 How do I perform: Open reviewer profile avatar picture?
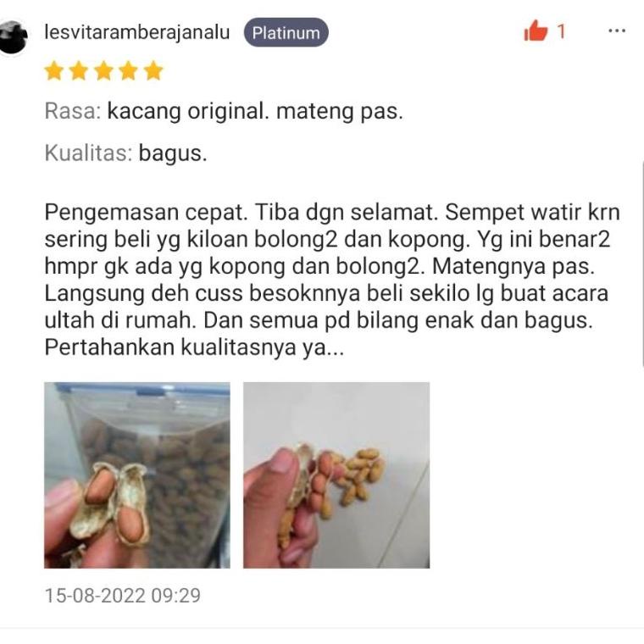14,37
